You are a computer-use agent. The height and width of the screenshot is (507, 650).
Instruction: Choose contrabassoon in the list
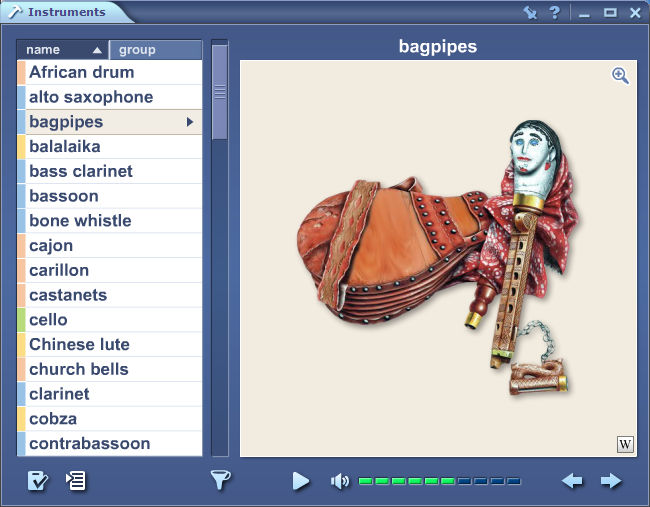(89, 443)
